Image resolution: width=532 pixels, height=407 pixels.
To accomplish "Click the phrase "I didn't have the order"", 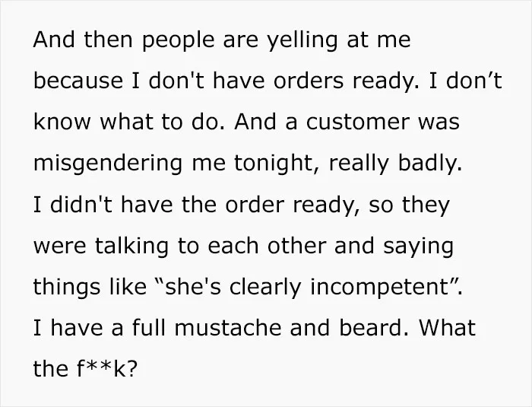I will (159, 205).
